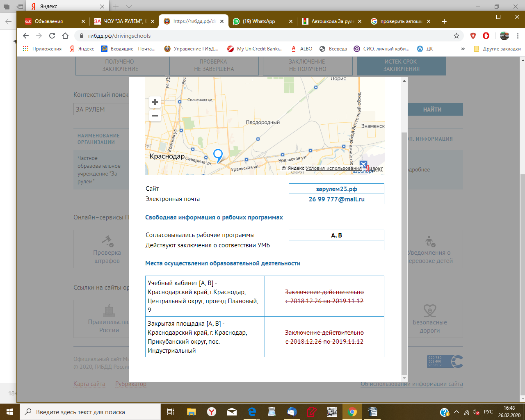
Task: Open the зарулем23.рф website link
Action: [x=336, y=189]
